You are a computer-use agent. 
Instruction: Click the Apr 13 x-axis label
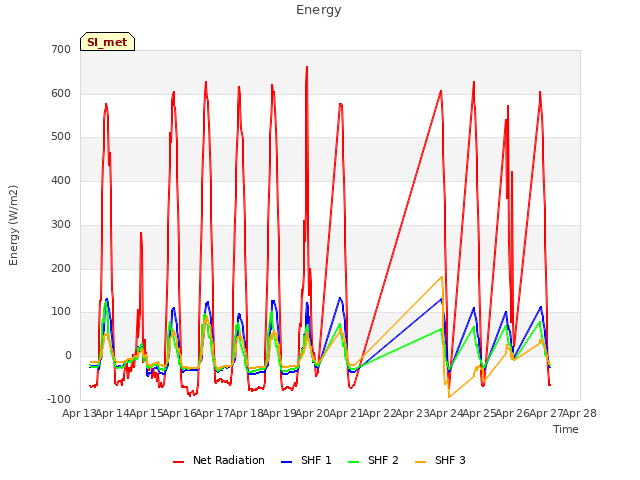tap(79, 413)
